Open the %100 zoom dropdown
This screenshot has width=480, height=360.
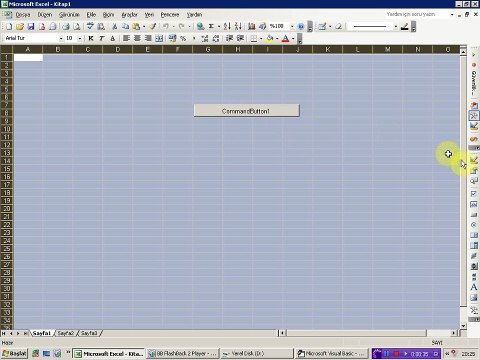292,26
